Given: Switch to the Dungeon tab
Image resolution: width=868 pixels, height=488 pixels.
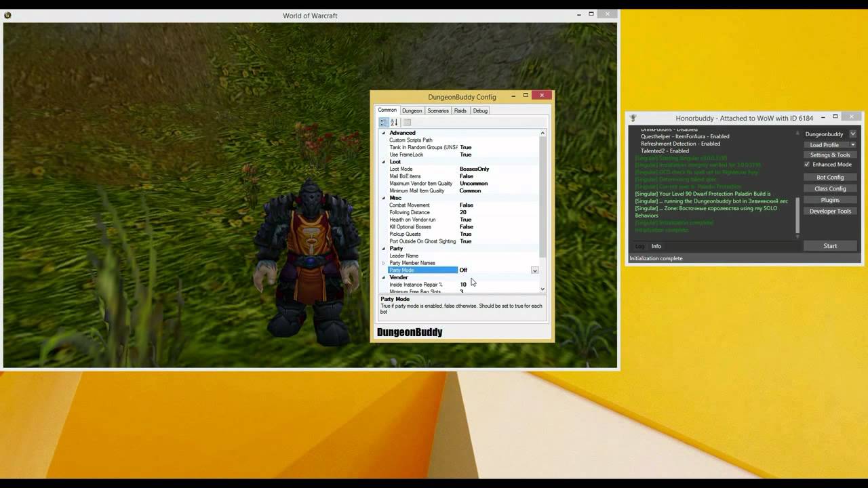Looking at the screenshot, I should pyautogui.click(x=412, y=110).
